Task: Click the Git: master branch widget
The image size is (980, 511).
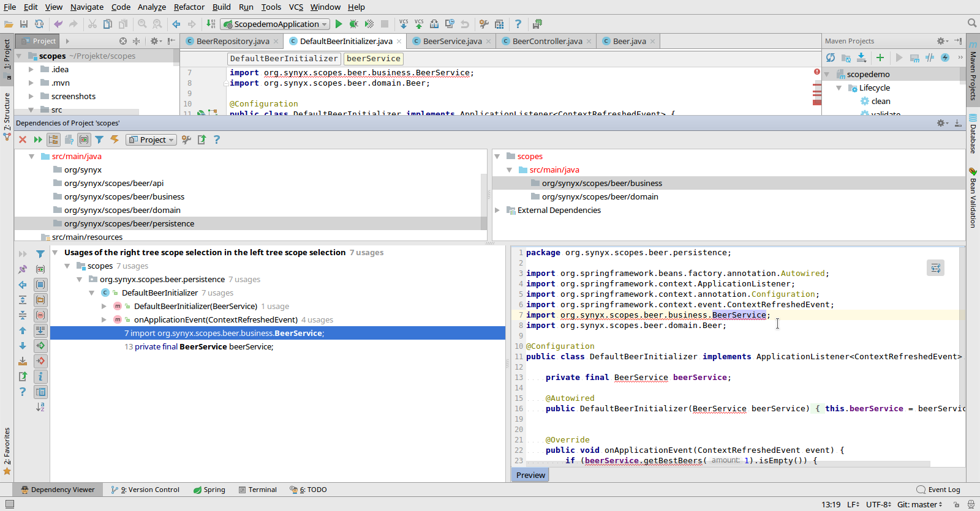Action: click(x=920, y=504)
